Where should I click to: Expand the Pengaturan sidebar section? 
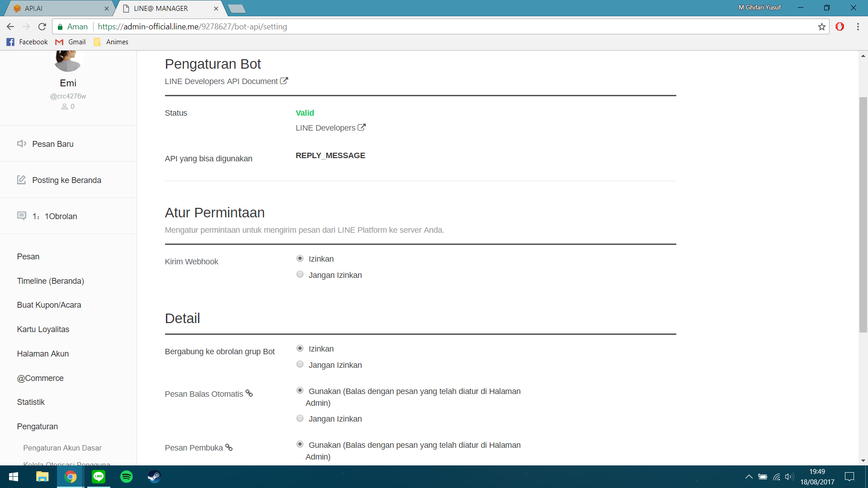coord(38,427)
